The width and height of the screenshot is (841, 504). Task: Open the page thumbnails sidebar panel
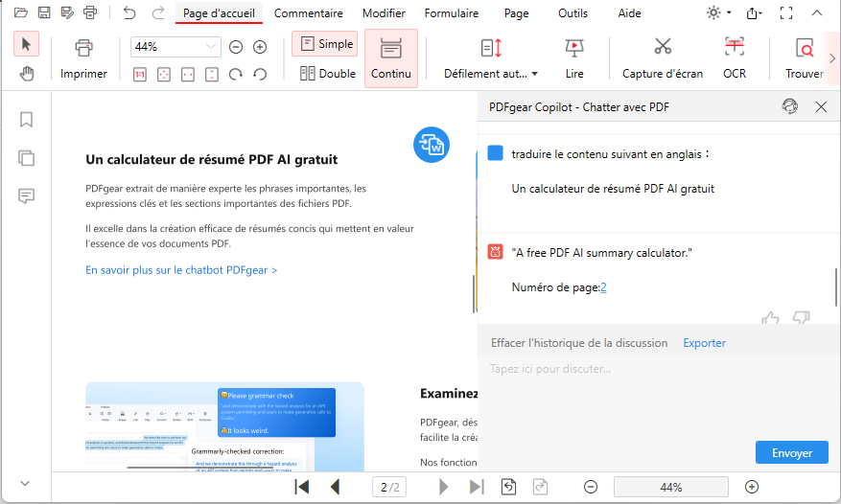click(26, 158)
